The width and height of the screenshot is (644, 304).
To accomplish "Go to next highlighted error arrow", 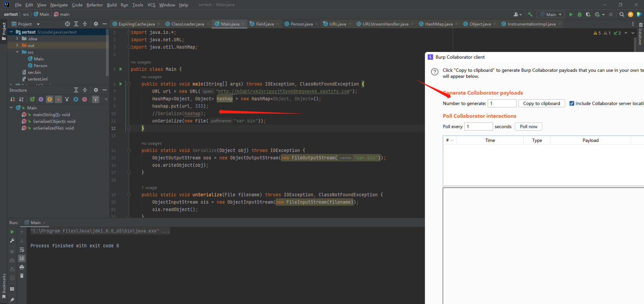I will [x=633, y=33].
